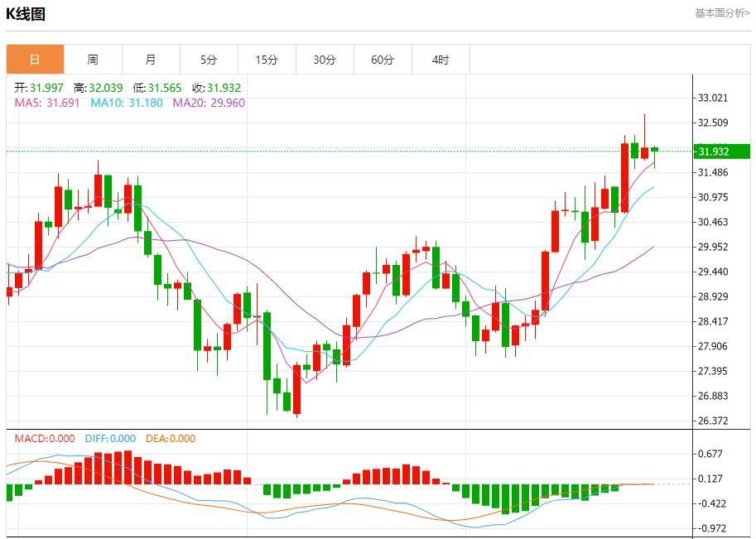Switch to the 月 monthly tab

(x=151, y=60)
